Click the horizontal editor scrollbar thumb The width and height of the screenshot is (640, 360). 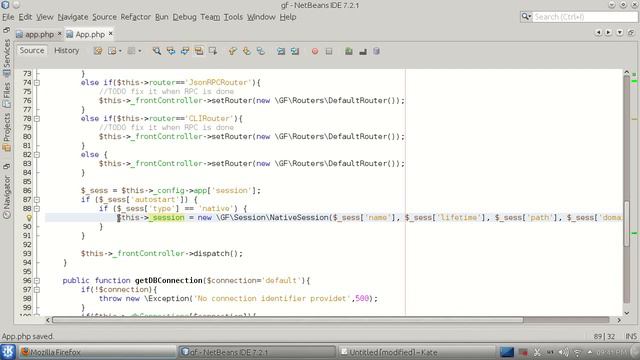[x=288, y=320]
